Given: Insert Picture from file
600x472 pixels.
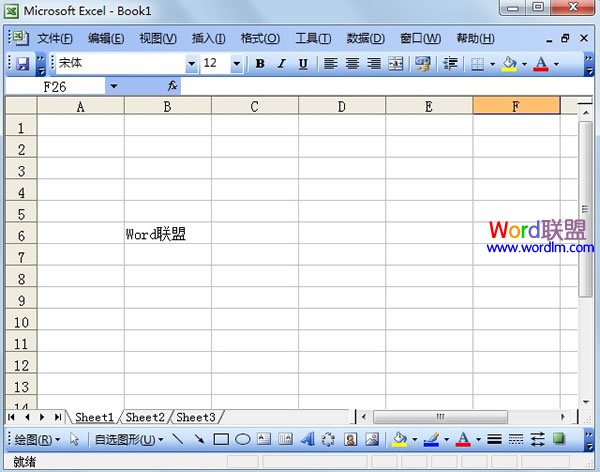Looking at the screenshot, I should 372,439.
